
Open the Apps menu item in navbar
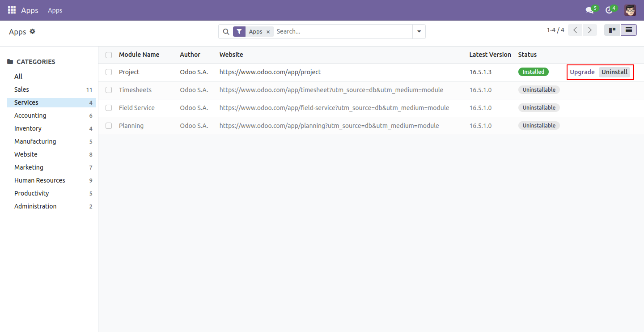pyautogui.click(x=55, y=10)
